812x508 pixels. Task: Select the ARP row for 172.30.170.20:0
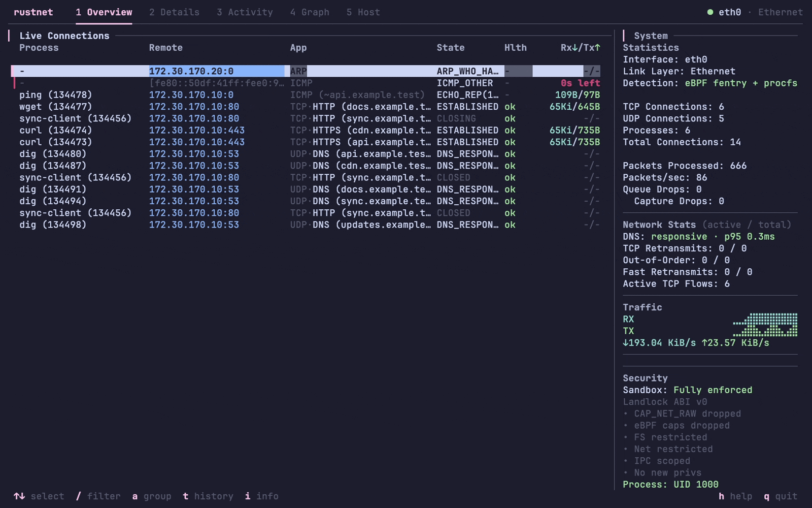pos(306,71)
